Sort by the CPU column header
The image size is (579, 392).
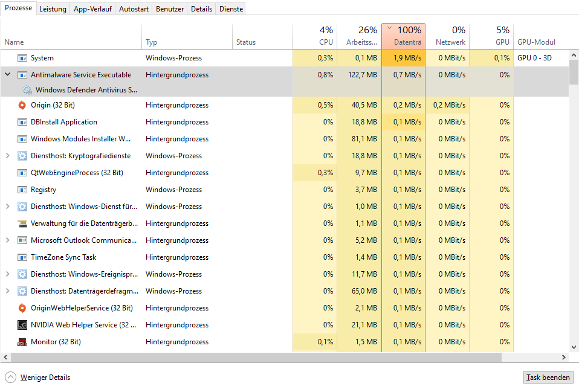(x=315, y=36)
